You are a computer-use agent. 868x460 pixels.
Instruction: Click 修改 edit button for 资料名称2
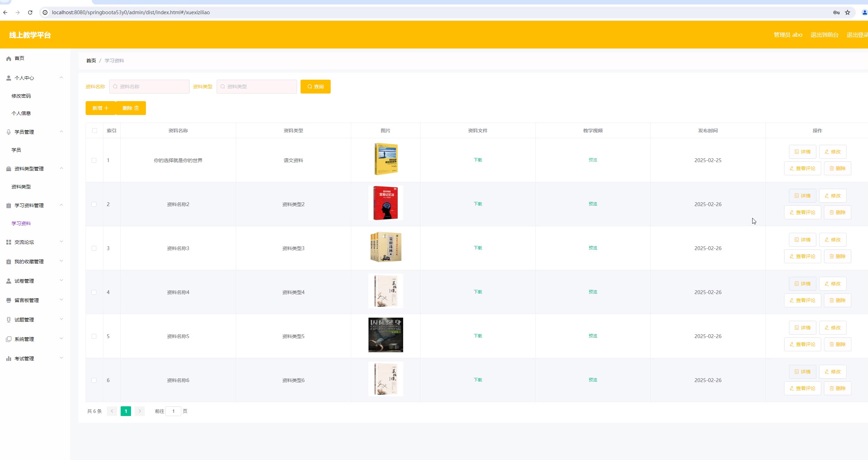point(833,196)
